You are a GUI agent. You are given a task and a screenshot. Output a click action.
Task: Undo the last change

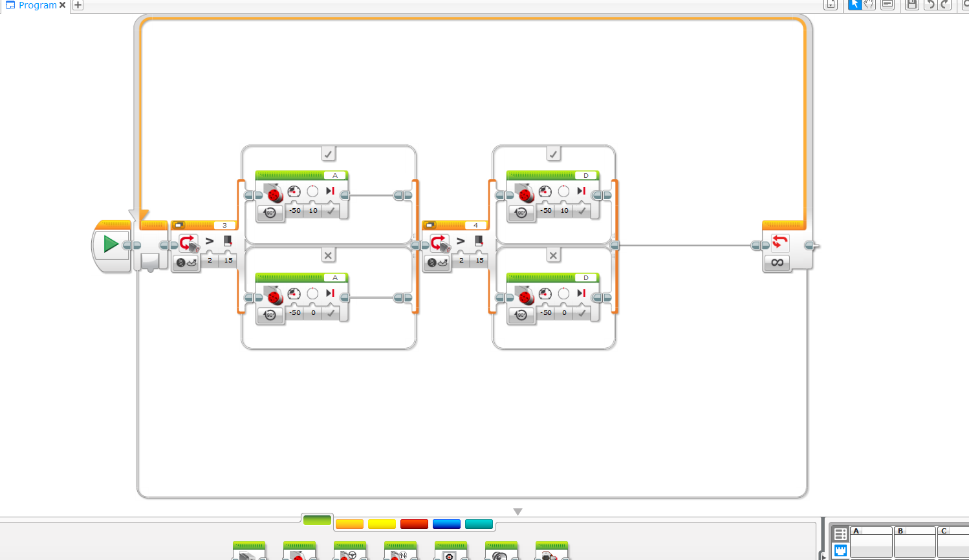coord(930,5)
